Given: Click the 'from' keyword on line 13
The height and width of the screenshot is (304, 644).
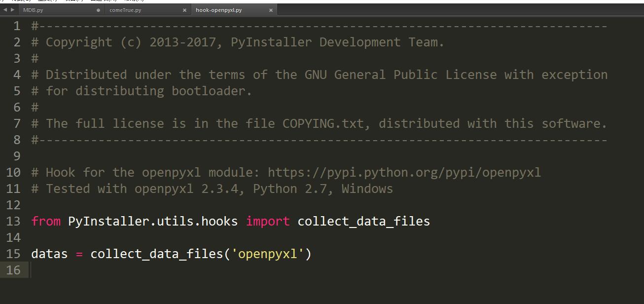Looking at the screenshot, I should [46, 221].
